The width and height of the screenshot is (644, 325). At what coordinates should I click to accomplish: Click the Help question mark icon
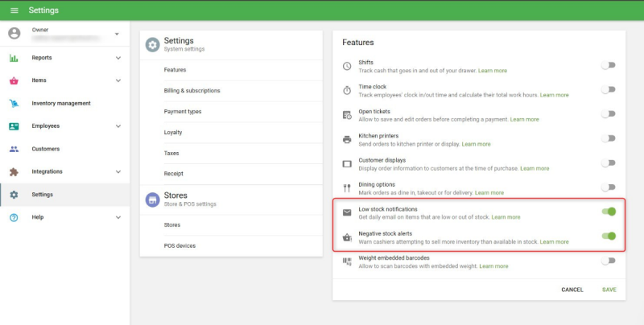point(14,217)
